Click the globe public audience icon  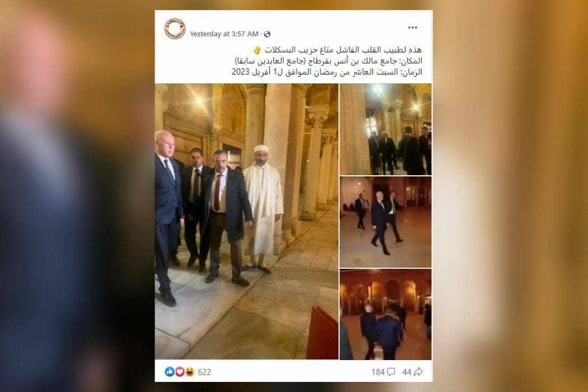coord(267,34)
